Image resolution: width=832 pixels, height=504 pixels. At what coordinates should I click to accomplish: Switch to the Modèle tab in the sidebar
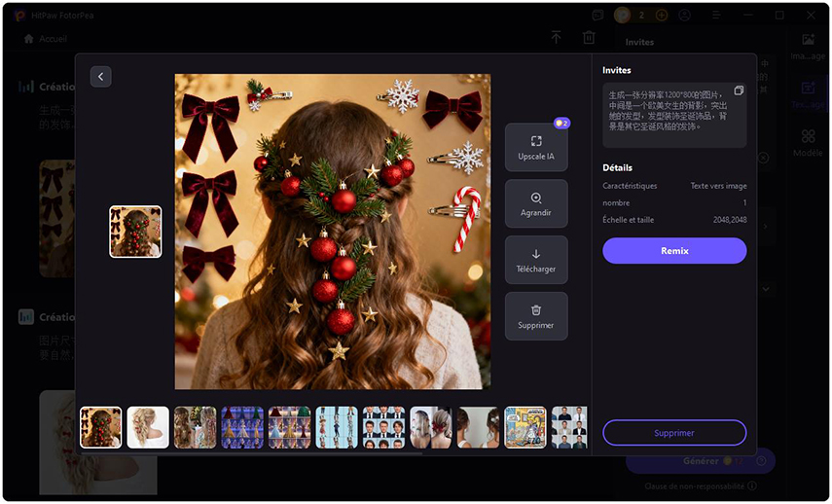click(808, 143)
